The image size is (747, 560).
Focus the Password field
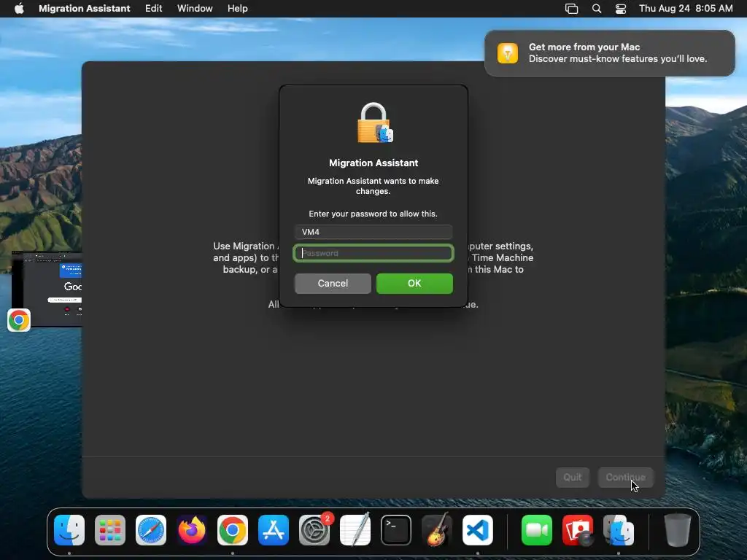pyautogui.click(x=373, y=253)
